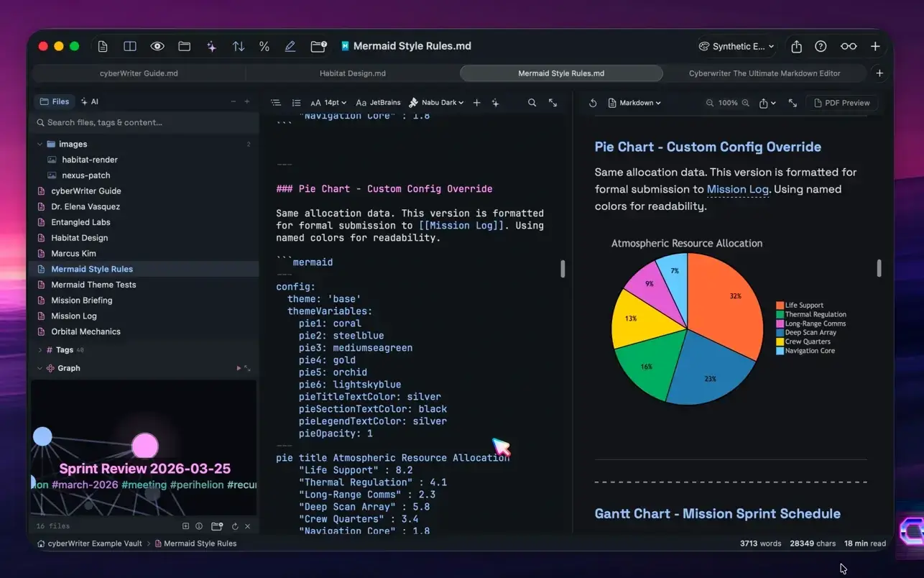Image resolution: width=924 pixels, height=578 pixels.
Task: Open the help question mark icon
Action: tap(821, 46)
